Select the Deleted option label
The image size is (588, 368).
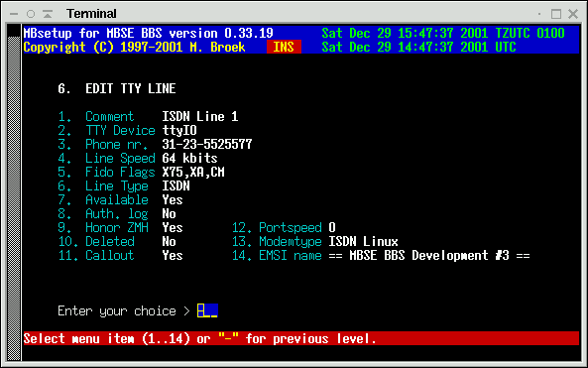[109, 241]
